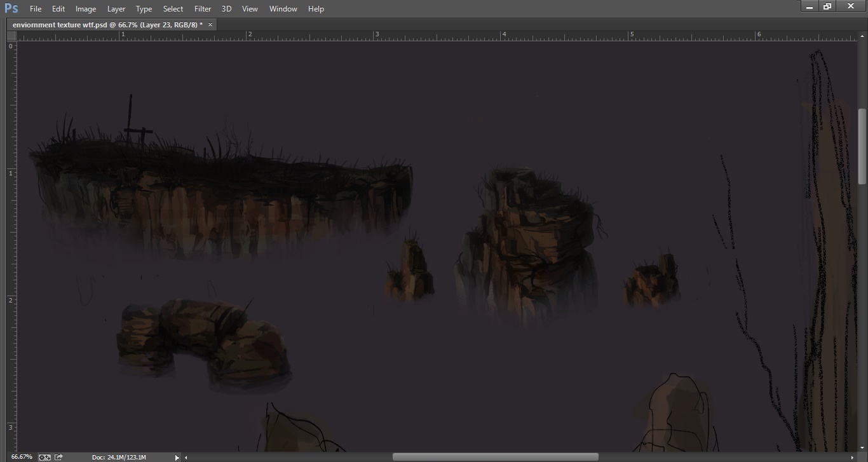Open the View menu
Viewport: 868px width, 462px height.
(250, 9)
